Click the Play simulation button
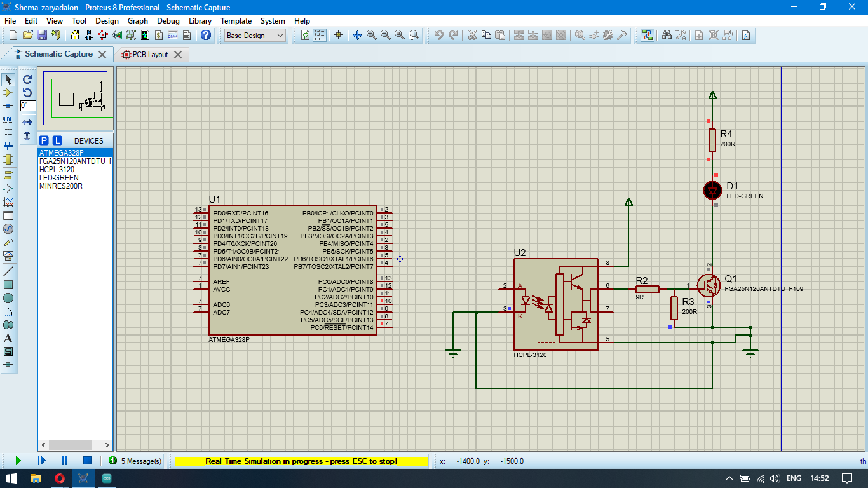The width and height of the screenshot is (868, 488). point(18,461)
